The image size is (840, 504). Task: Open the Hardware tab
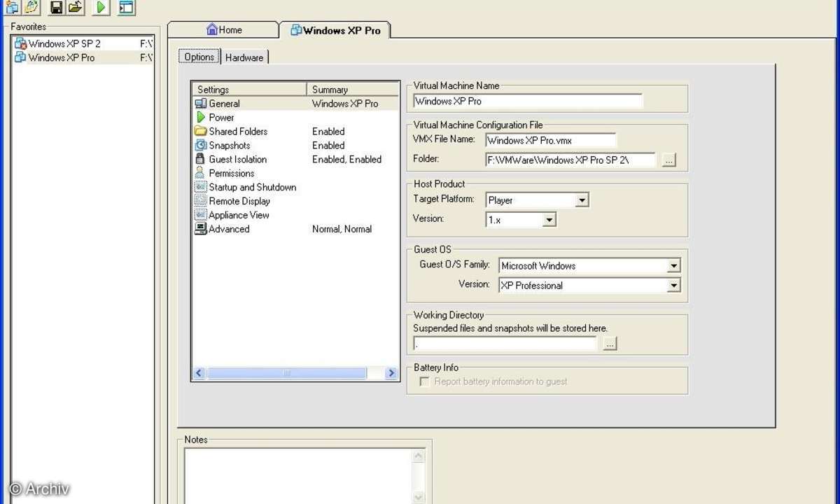244,58
